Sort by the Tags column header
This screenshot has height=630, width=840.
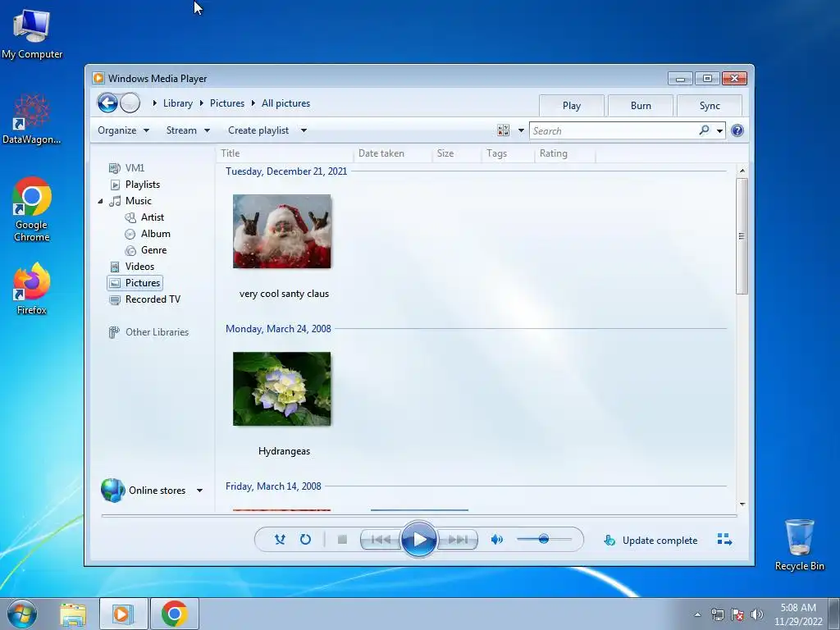pyautogui.click(x=508, y=153)
